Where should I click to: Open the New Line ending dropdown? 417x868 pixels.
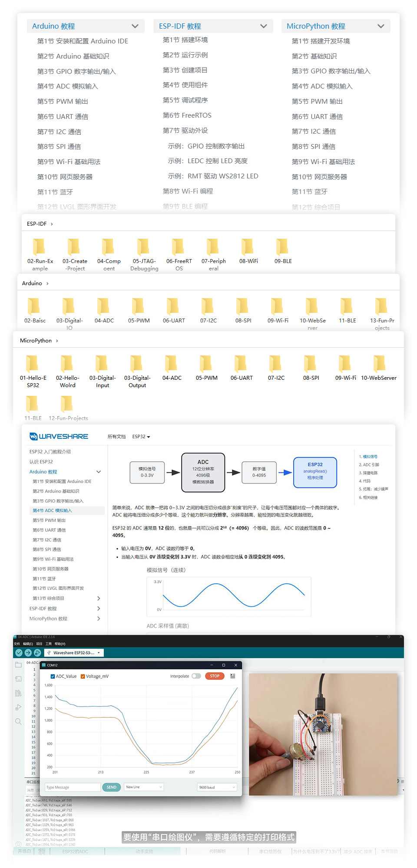pos(144,787)
